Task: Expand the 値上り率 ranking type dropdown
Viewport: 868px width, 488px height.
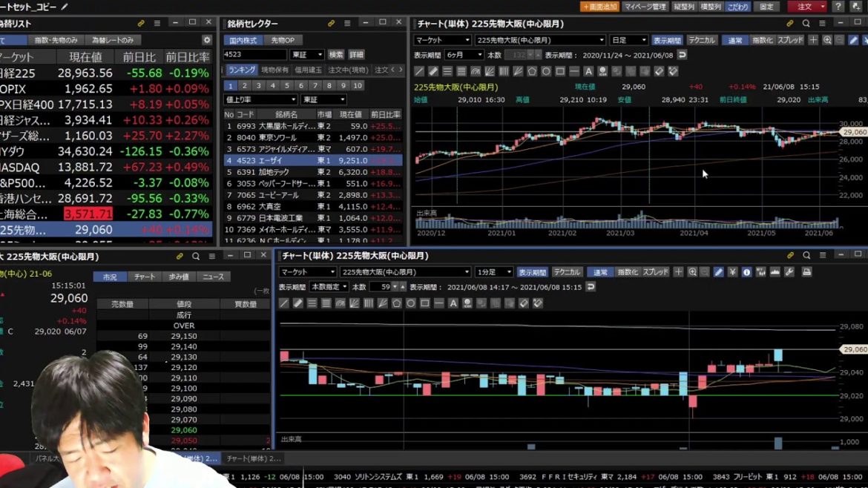Action: 260,99
